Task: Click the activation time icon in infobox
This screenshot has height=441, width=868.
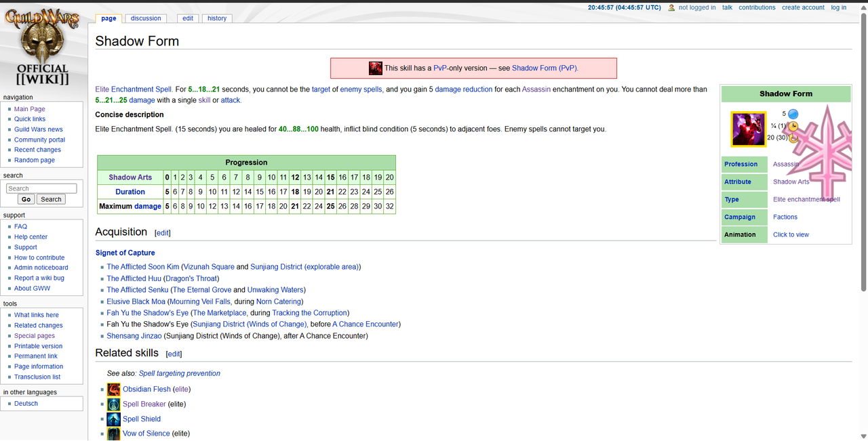Action: [x=793, y=126]
